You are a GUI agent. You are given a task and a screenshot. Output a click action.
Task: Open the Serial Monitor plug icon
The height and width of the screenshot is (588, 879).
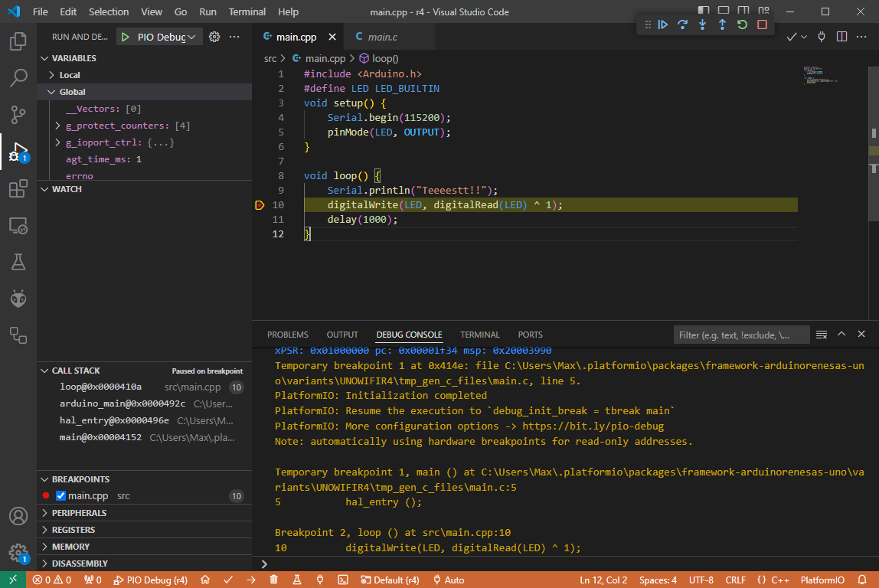pyautogui.click(x=320, y=580)
